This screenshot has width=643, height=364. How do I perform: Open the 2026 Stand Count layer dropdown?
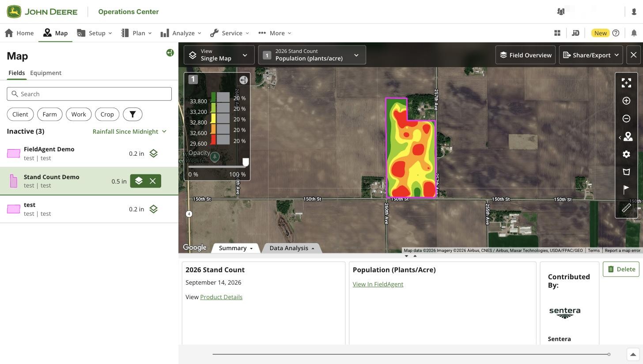[x=312, y=55]
